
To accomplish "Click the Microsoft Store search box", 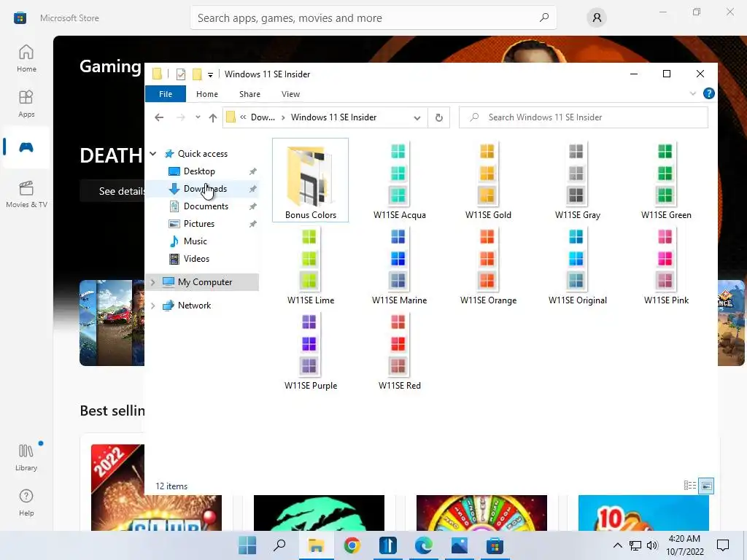I will [x=373, y=18].
